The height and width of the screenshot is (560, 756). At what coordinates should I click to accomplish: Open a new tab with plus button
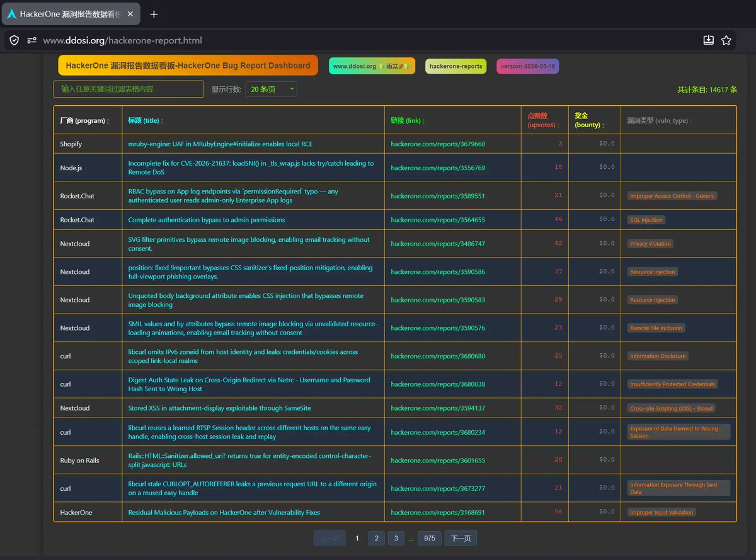(x=154, y=14)
